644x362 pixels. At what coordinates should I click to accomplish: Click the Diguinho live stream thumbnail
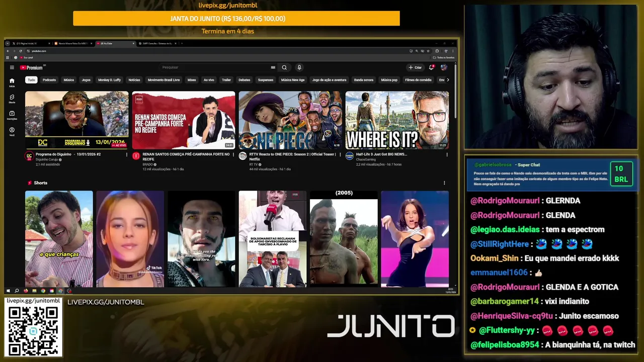point(77,120)
